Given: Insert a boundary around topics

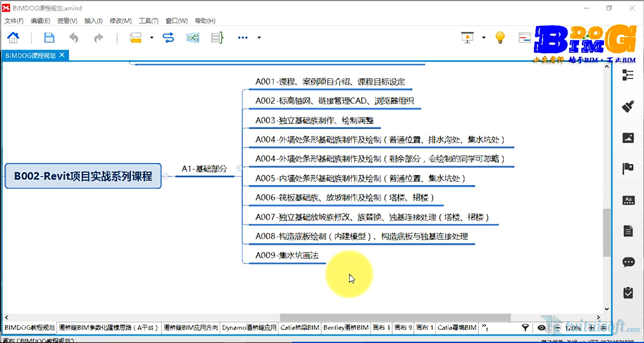Looking at the screenshot, I should [192, 38].
